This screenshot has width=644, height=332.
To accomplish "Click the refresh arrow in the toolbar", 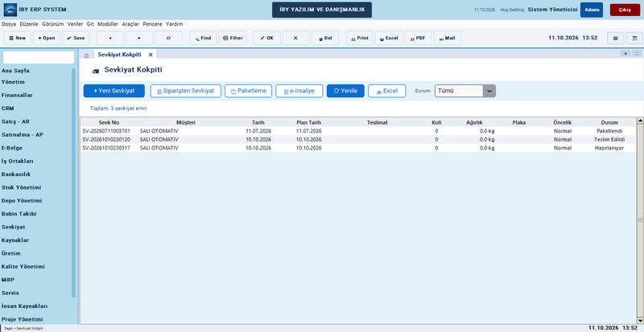I will tap(168, 38).
